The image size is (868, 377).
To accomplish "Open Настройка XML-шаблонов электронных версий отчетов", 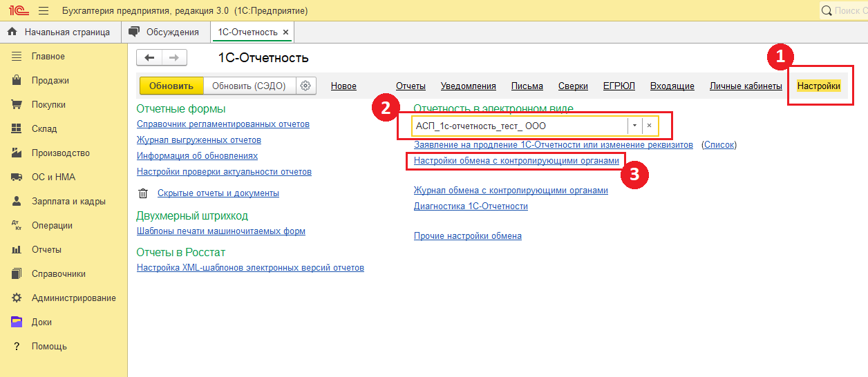I will click(x=250, y=268).
